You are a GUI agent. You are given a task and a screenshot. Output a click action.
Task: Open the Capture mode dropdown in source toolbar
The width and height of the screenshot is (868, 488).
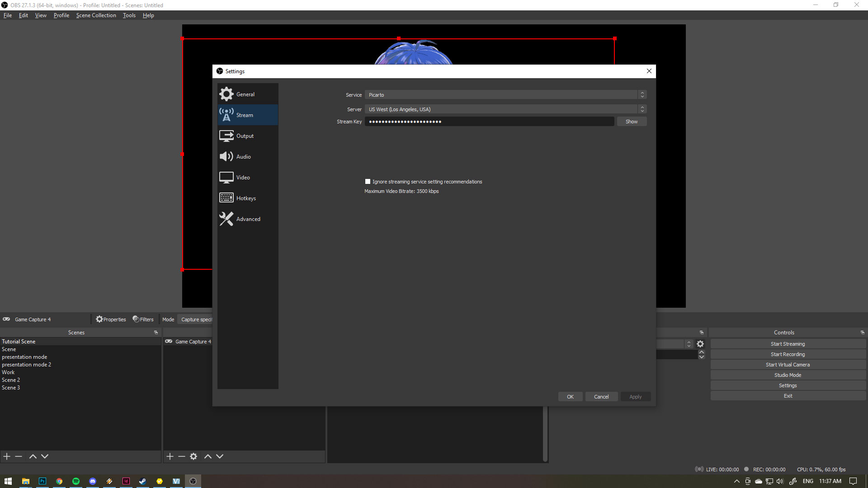pyautogui.click(x=195, y=319)
